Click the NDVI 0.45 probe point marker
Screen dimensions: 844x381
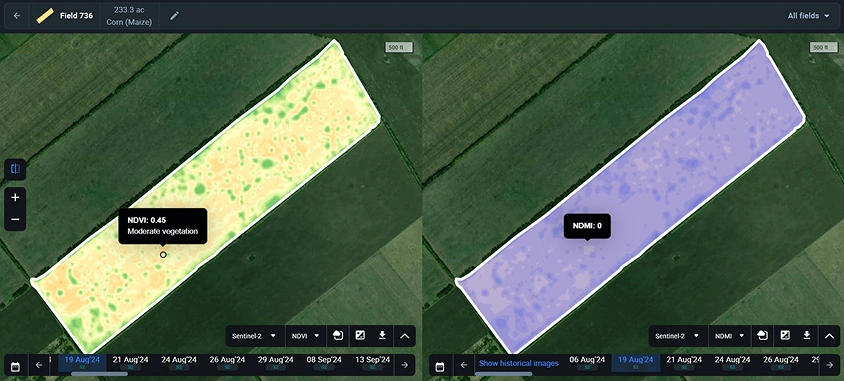coord(163,255)
